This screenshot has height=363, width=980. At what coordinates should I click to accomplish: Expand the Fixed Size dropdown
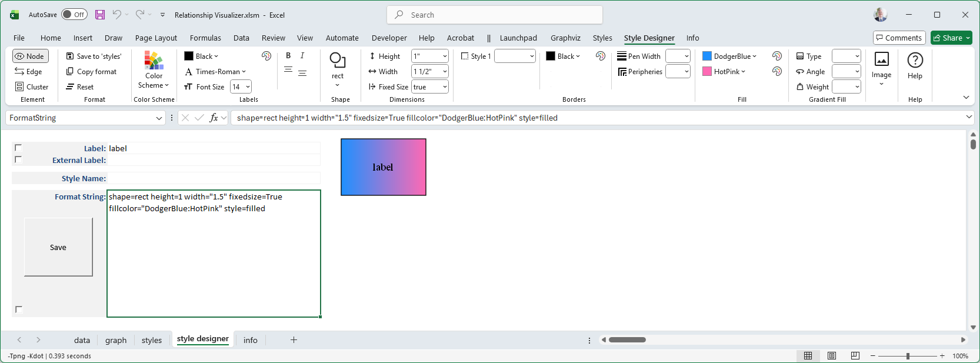point(445,87)
